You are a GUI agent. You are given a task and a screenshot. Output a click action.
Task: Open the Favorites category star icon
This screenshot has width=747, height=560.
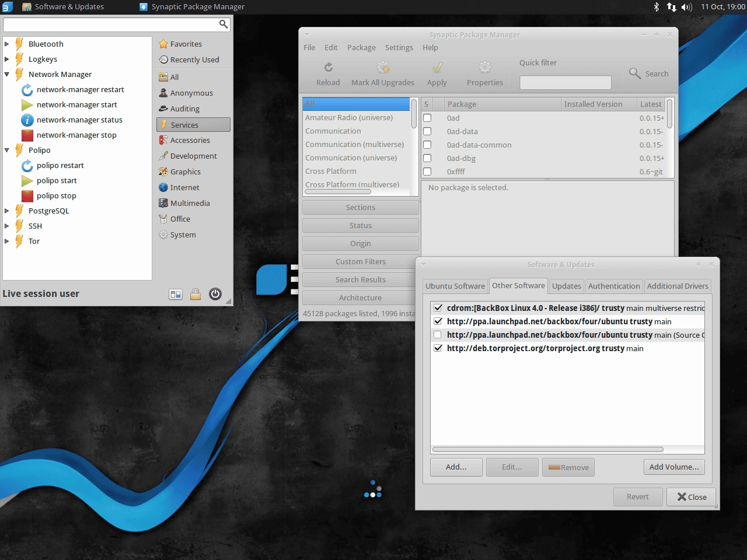163,44
